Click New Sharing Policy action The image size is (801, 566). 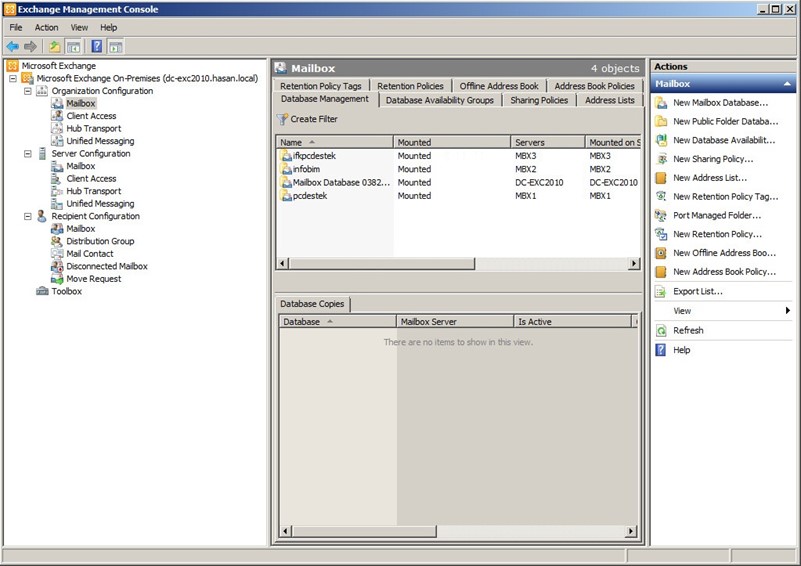713,159
